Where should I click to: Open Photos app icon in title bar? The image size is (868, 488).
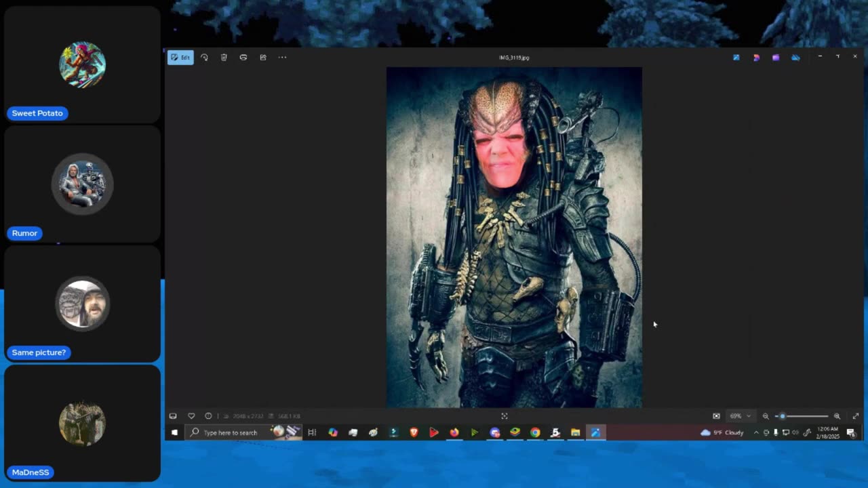(736, 58)
